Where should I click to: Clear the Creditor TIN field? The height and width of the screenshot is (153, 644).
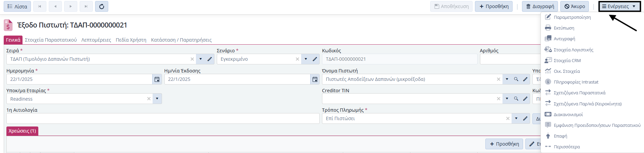498,99
